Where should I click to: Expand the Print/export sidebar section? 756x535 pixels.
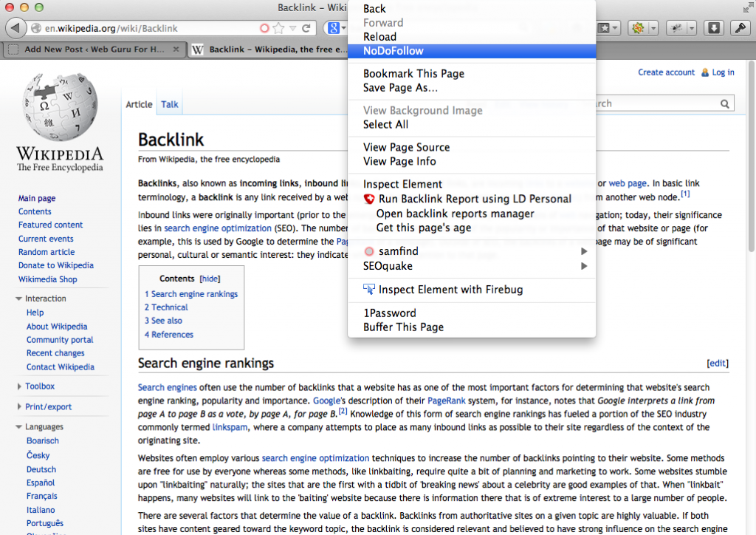pos(18,406)
